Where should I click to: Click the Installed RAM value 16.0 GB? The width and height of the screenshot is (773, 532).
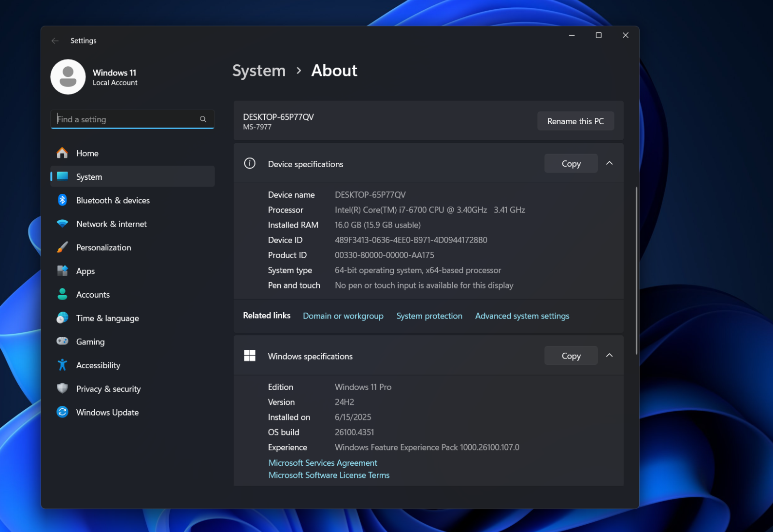click(x=378, y=225)
